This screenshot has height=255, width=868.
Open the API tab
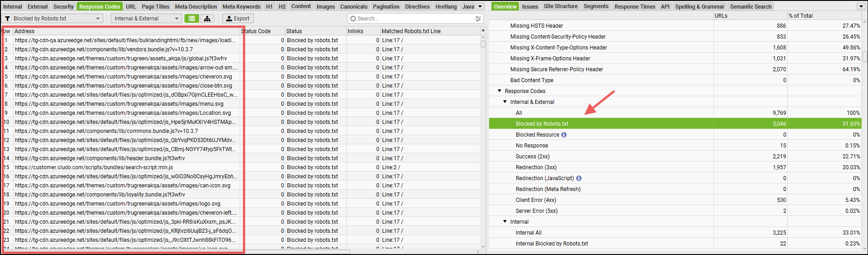(665, 6)
